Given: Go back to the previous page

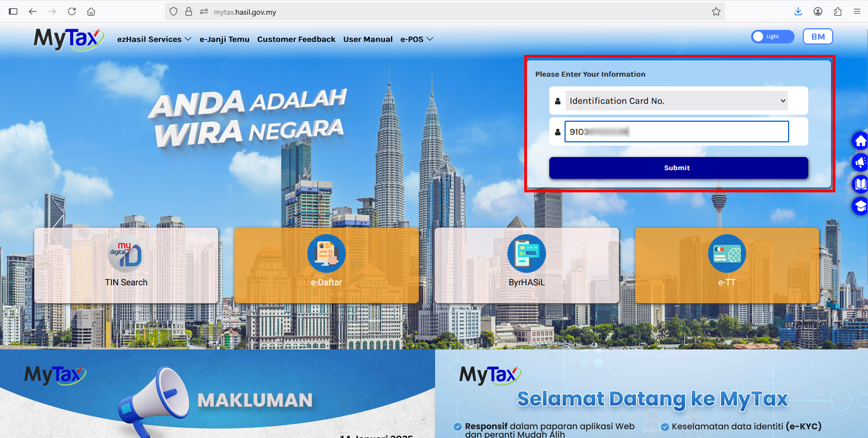Looking at the screenshot, I should 33,11.
